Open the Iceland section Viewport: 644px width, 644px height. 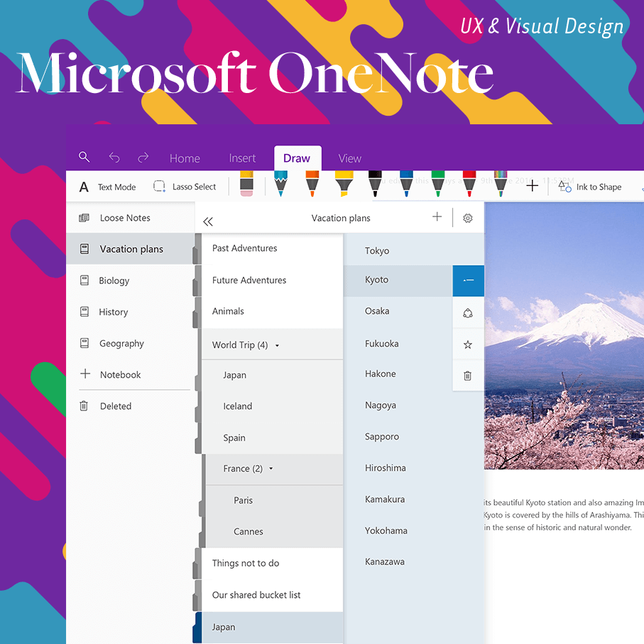[x=272, y=406]
